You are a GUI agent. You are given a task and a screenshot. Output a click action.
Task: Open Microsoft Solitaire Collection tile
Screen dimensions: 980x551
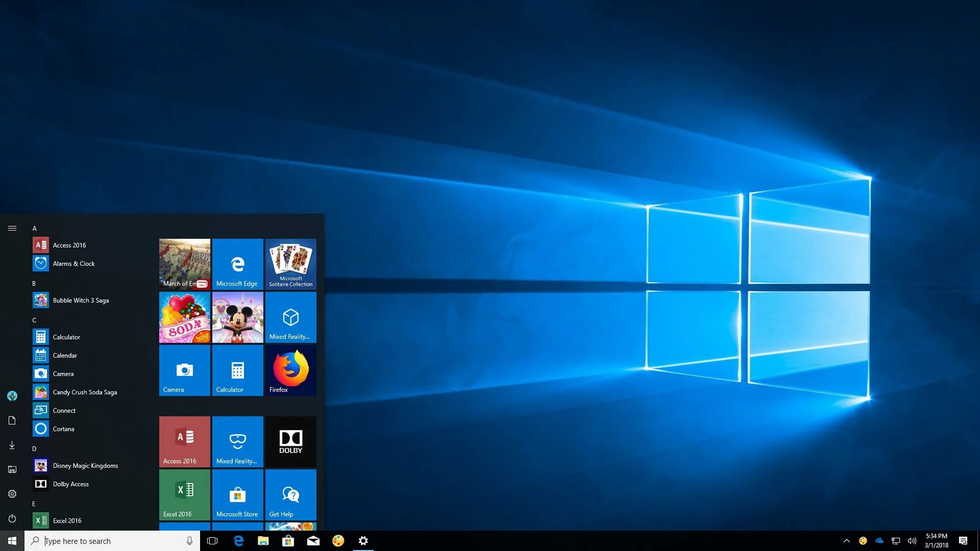coord(290,263)
